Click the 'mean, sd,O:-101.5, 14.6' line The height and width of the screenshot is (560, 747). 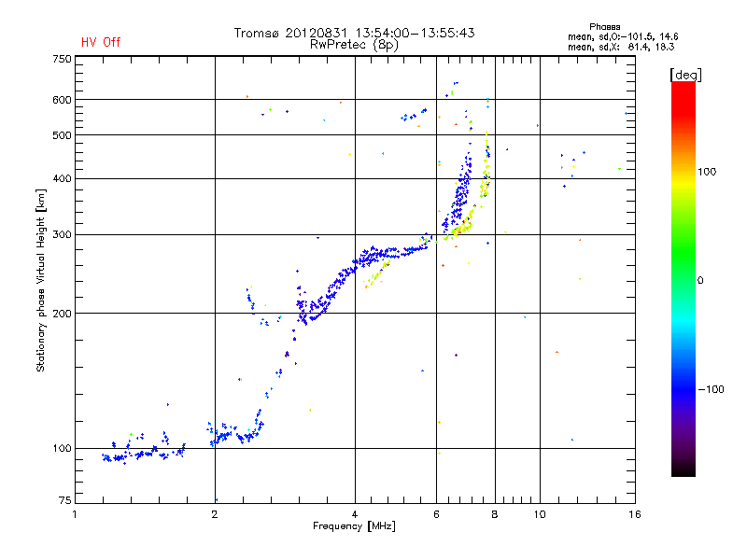click(623, 36)
